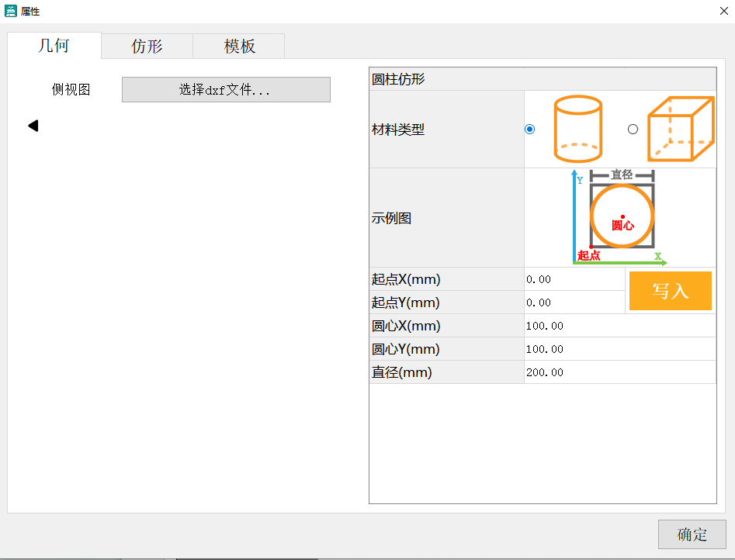Image resolution: width=735 pixels, height=560 pixels.
Task: Switch to the 仿形 tab
Action: 146,45
